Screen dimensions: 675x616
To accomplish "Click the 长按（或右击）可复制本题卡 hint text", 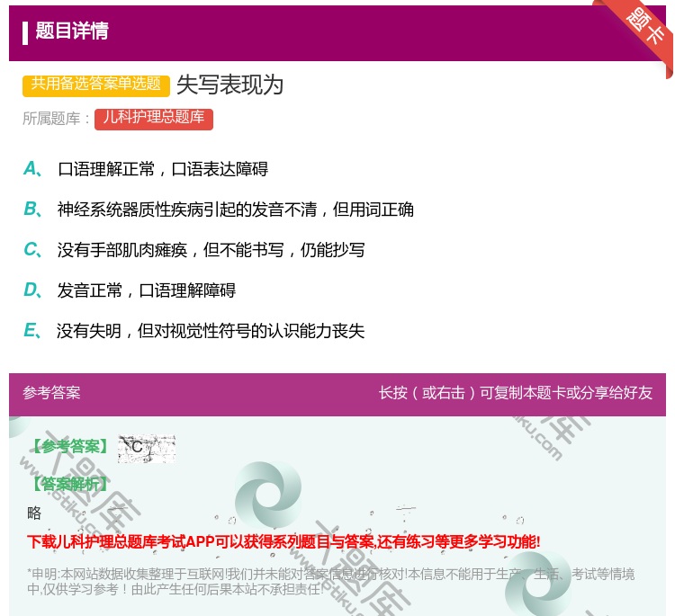I will click(516, 393).
